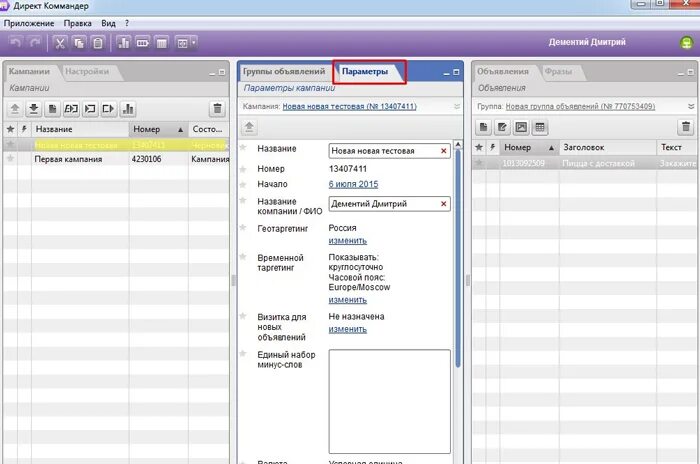The height and width of the screenshot is (464, 700).
Task: Toggle the star beside Временной таргетинг
Action: tap(243, 257)
